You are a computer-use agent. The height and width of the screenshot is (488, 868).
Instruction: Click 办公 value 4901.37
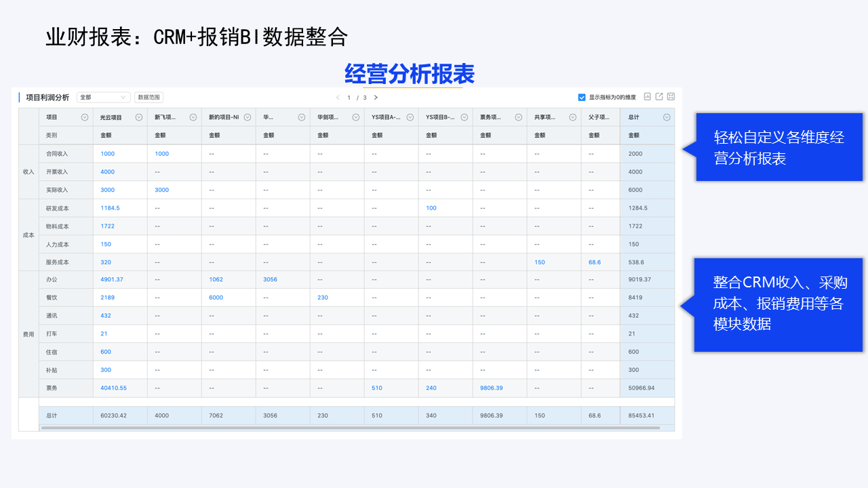pos(112,279)
